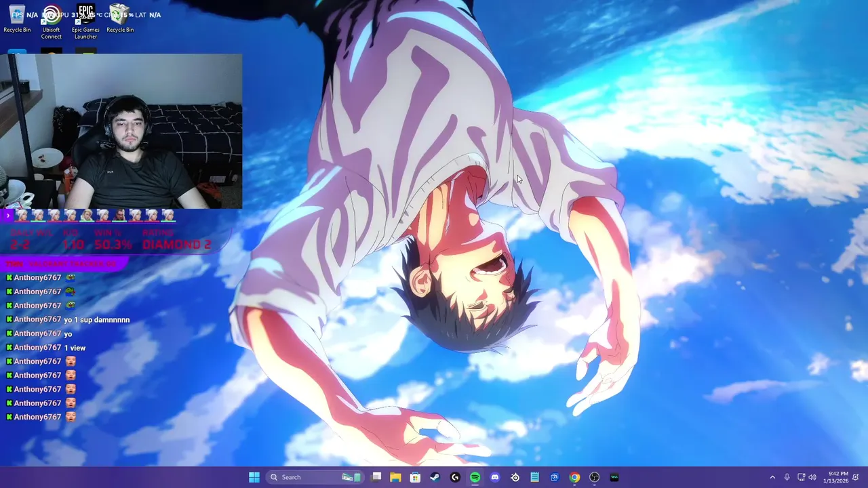Click the chat message "yo 1 sup damnnnnn"

(96, 320)
